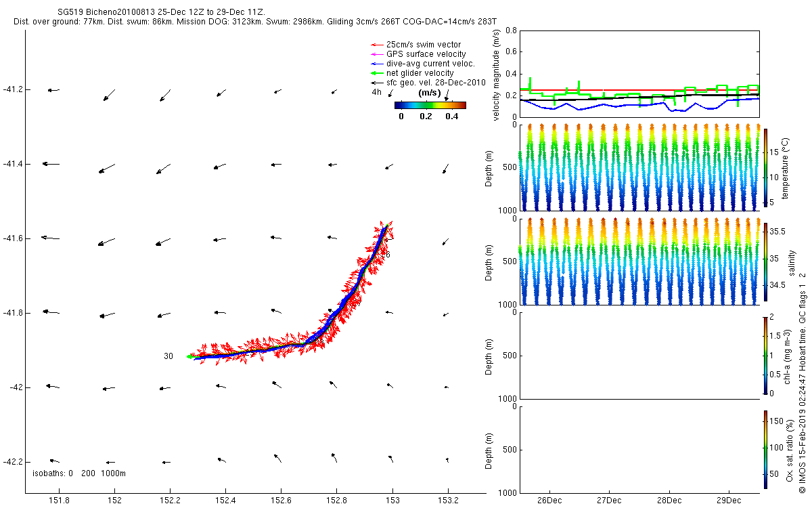Click the red swim vector legend arrow
The height and width of the screenshot is (508, 812).
pos(376,45)
